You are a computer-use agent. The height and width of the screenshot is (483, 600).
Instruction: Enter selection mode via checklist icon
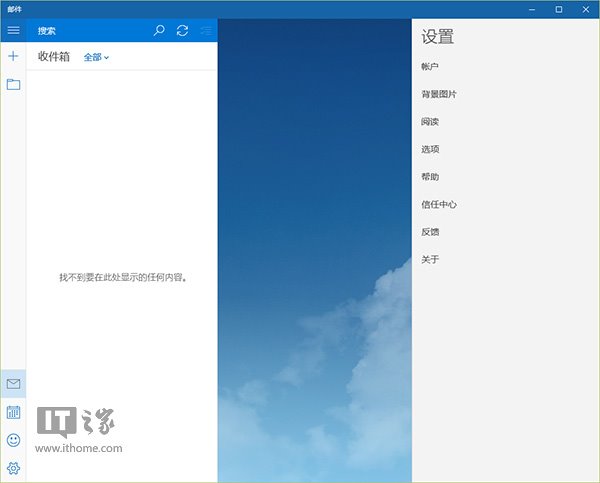pyautogui.click(x=205, y=30)
